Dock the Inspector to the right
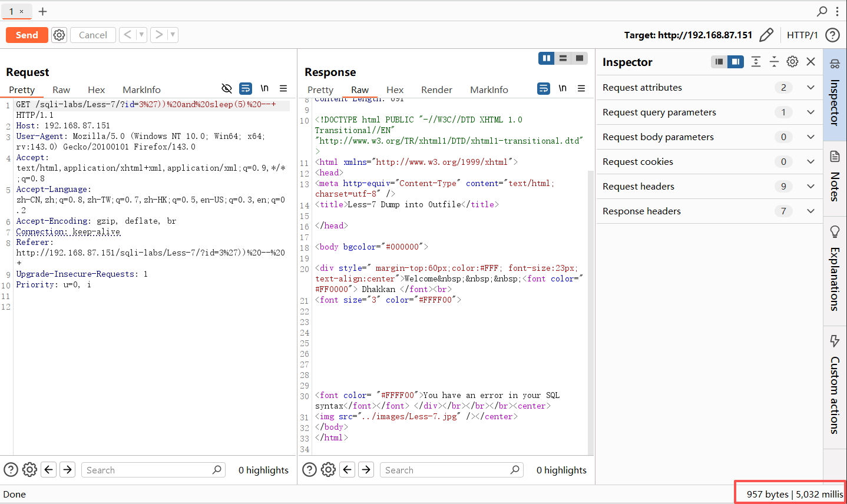The image size is (847, 504). [x=736, y=62]
